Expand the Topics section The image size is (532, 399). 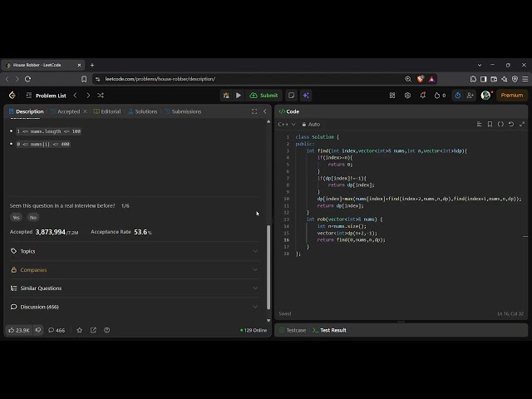(135, 251)
